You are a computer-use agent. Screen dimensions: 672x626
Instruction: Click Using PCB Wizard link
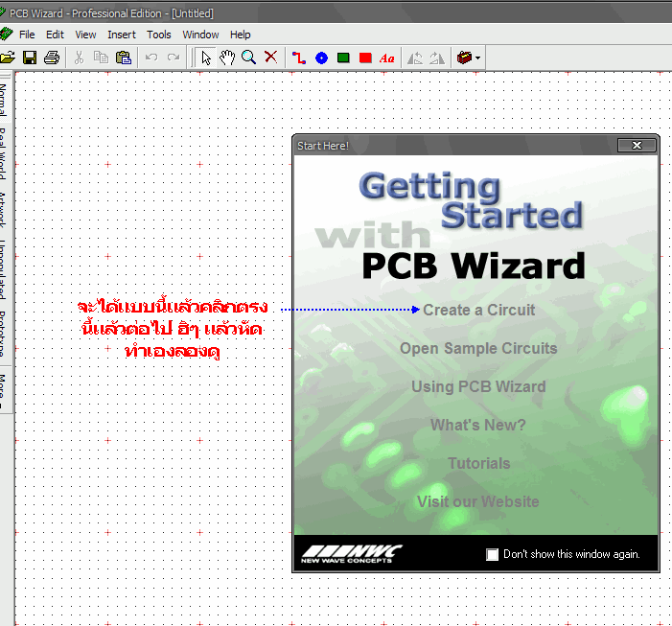tap(478, 386)
